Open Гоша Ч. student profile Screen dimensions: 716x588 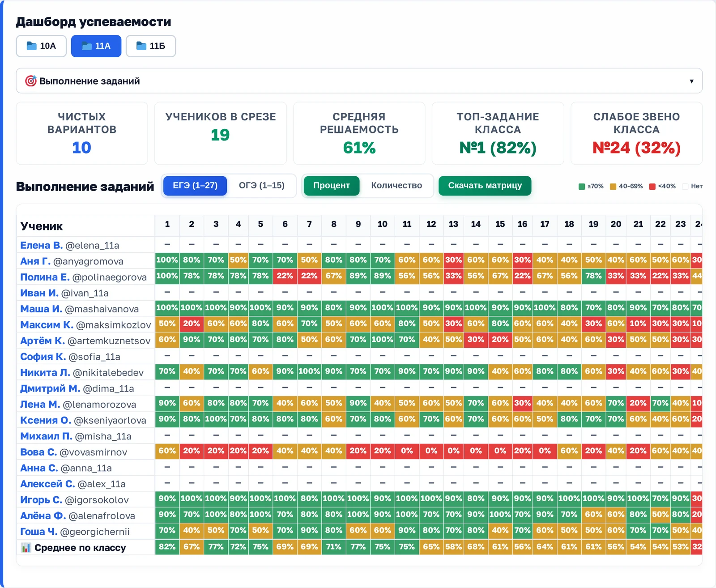point(39,532)
